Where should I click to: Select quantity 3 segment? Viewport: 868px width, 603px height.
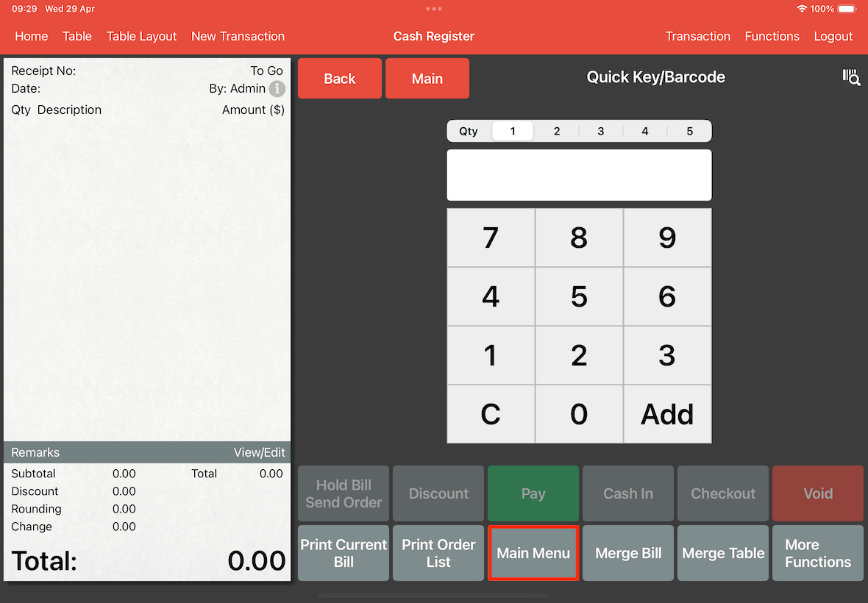click(601, 131)
